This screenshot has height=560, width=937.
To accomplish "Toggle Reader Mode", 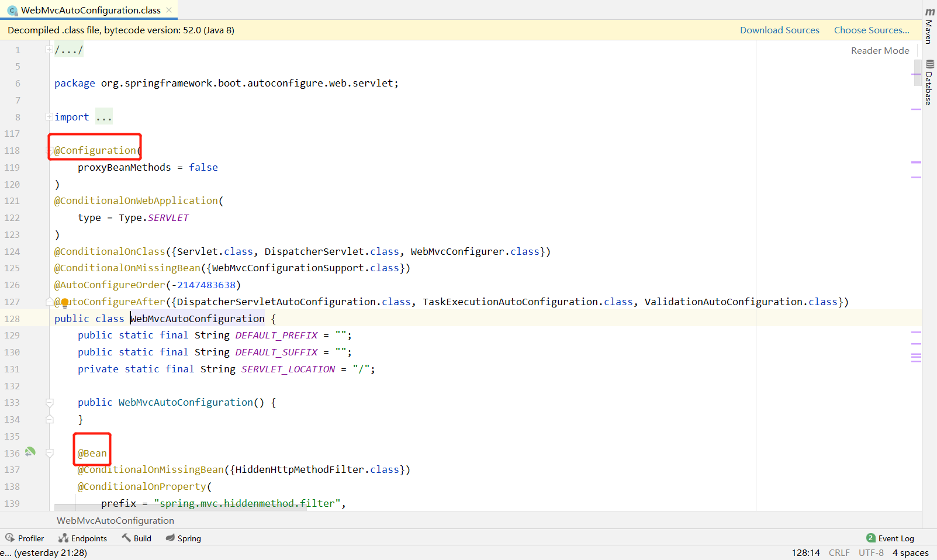I will (880, 51).
